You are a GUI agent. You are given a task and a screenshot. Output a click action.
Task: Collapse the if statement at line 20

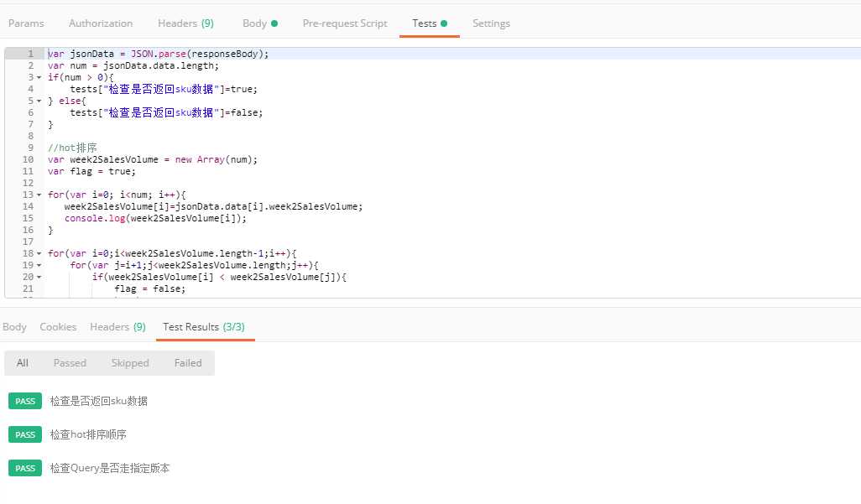pos(39,277)
